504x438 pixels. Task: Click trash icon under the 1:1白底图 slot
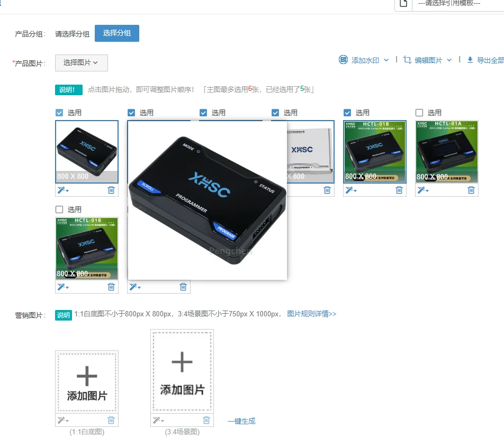(x=111, y=420)
